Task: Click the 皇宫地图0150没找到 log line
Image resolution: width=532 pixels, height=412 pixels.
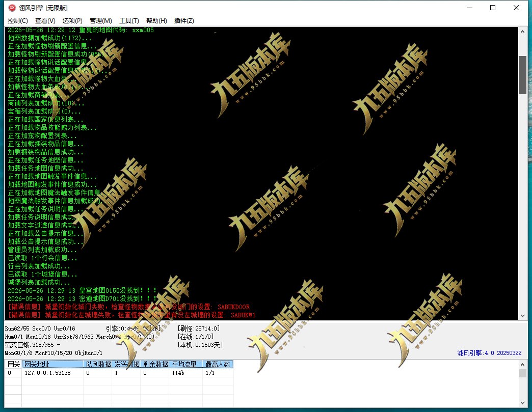Action: coord(82,291)
